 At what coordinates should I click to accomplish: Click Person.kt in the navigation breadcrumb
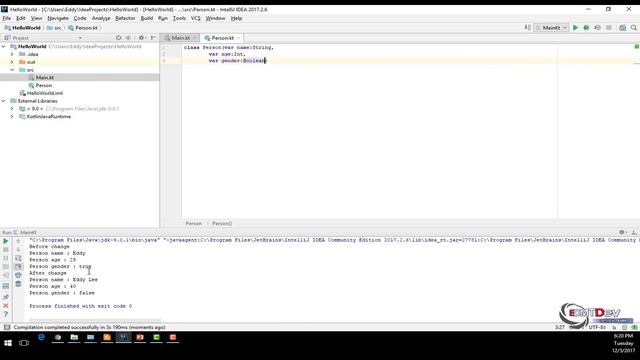[x=83, y=28]
